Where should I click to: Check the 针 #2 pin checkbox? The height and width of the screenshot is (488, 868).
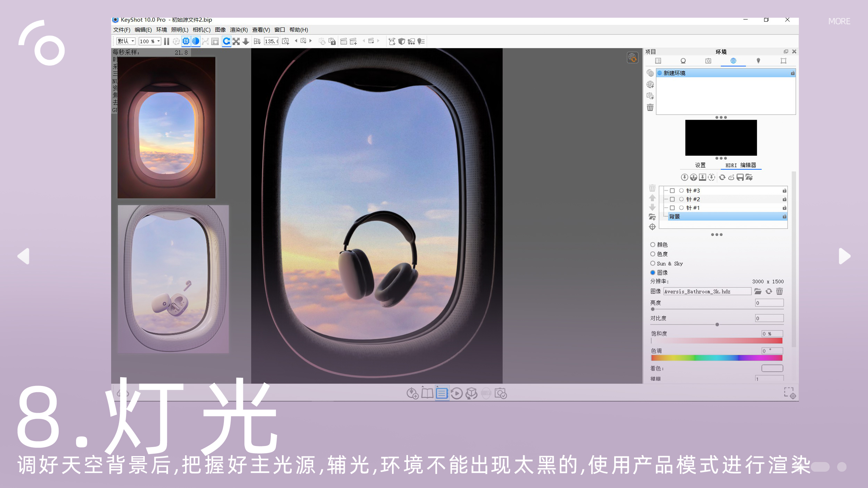click(673, 199)
